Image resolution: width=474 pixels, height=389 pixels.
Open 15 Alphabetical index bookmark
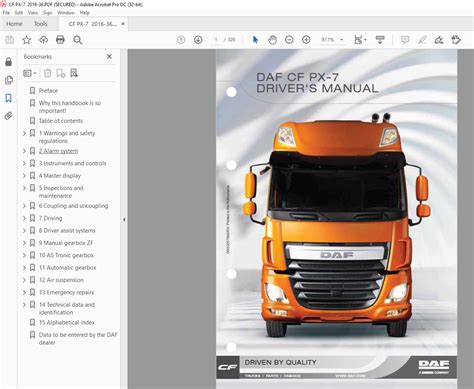[x=67, y=323]
